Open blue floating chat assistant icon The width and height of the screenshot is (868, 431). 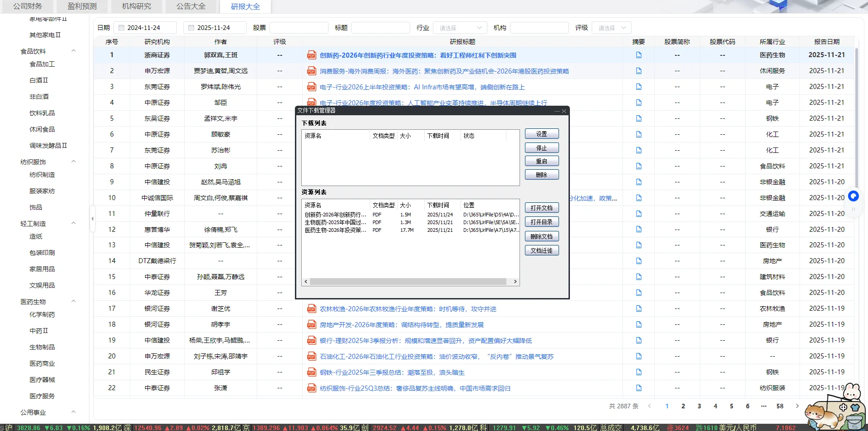[x=853, y=196]
